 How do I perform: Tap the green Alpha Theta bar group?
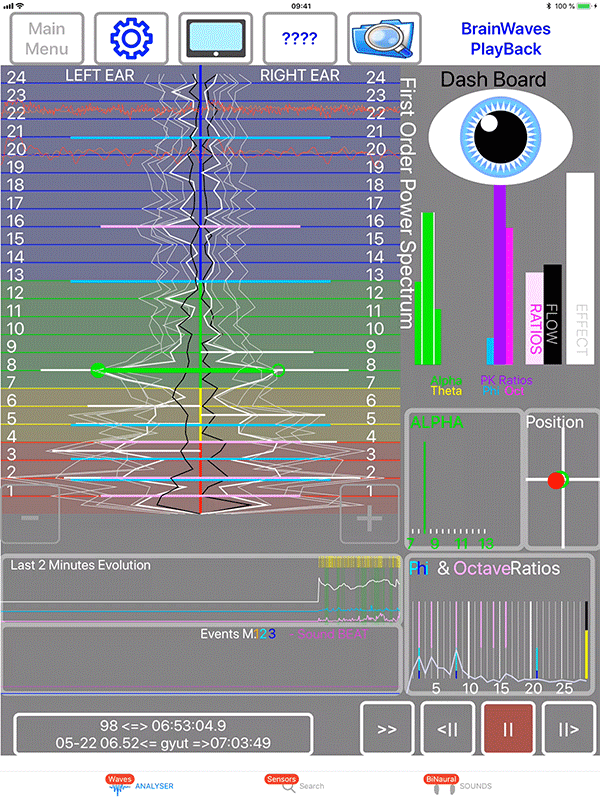(428, 288)
